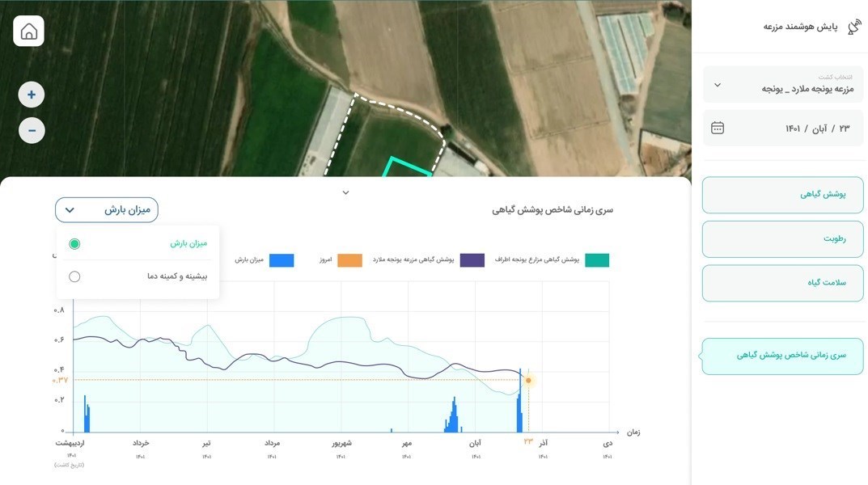Click the teal legend swatch for surrounding farms

(x=597, y=260)
